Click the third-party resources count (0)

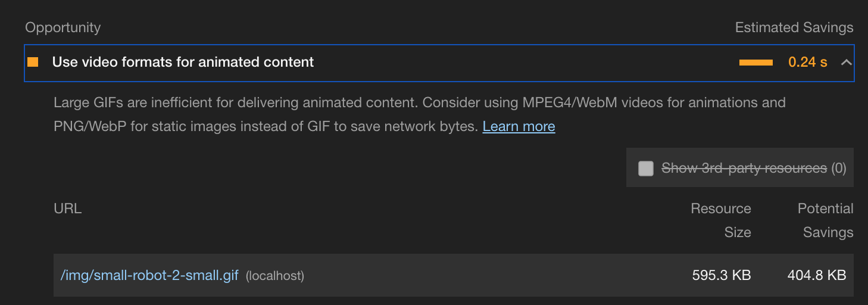coord(839,169)
